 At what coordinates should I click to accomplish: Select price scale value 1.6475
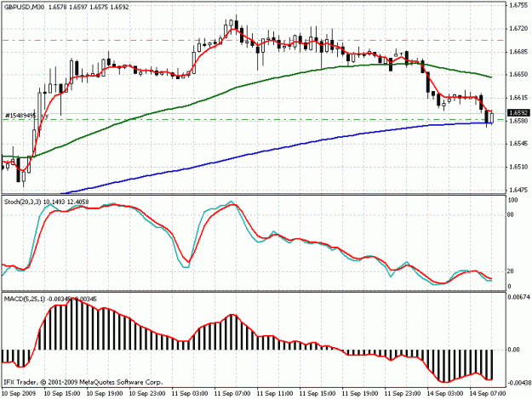(518, 190)
